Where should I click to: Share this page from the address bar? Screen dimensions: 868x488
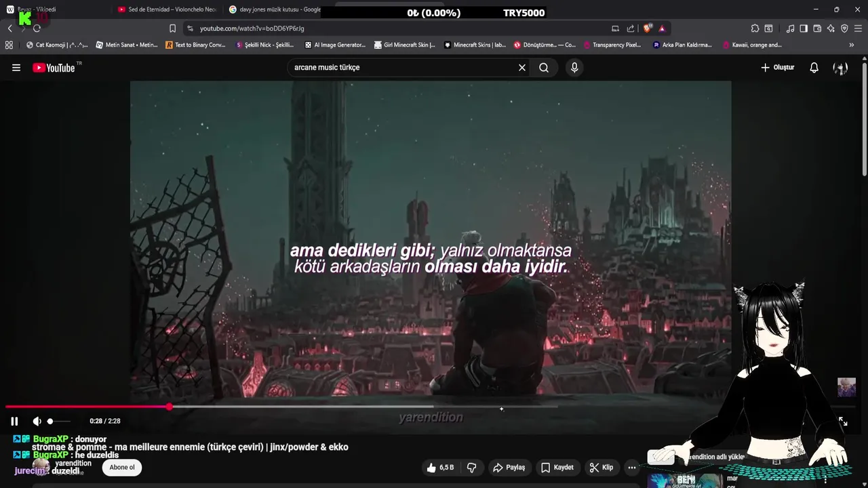[x=631, y=28]
